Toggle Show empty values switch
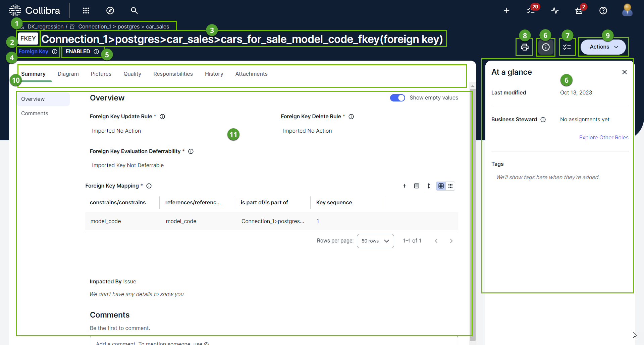This screenshot has height=345, width=644. click(x=397, y=98)
